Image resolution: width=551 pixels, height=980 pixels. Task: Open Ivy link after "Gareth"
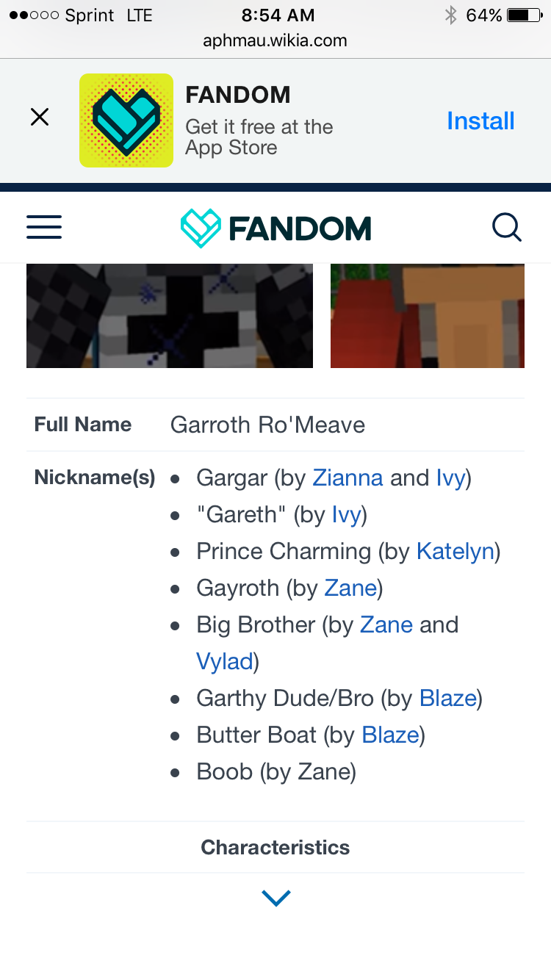click(346, 515)
